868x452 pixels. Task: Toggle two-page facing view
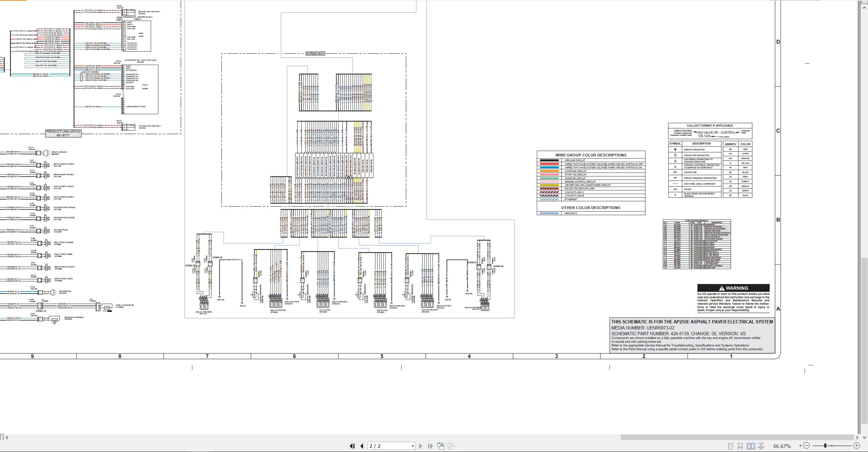point(751,446)
